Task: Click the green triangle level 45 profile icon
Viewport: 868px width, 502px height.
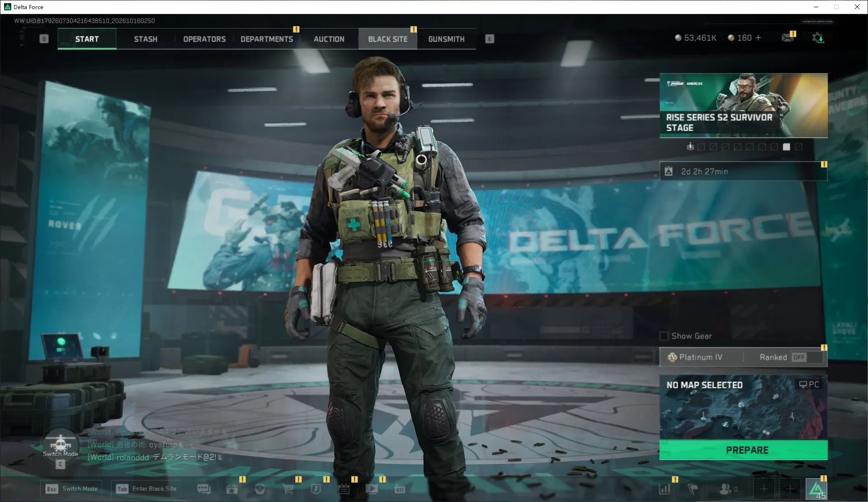Action: [816, 489]
